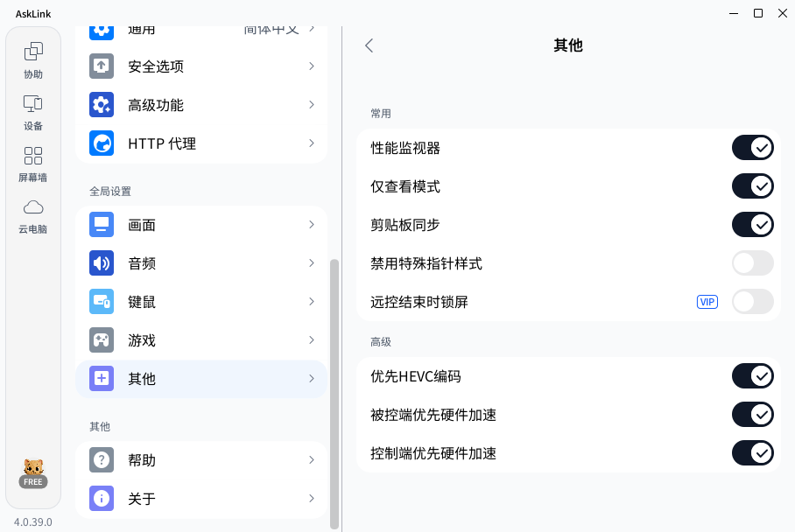Click the 音频 speaker icon

point(102,263)
